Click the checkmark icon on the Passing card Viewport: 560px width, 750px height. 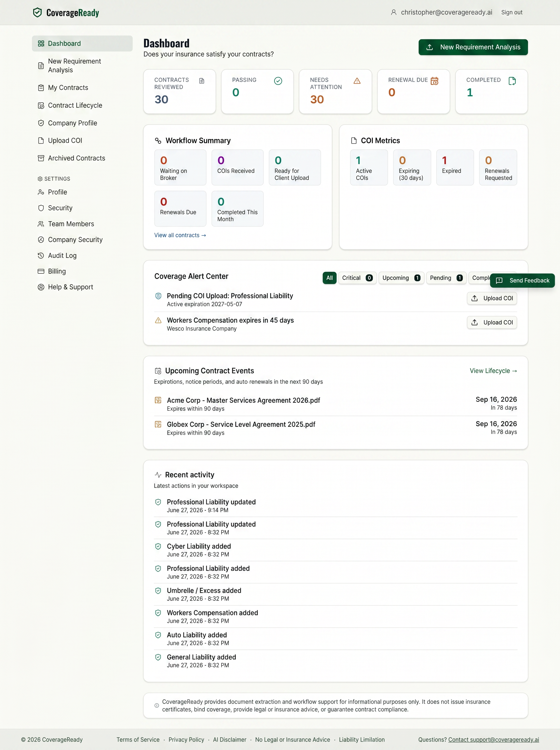click(x=278, y=81)
